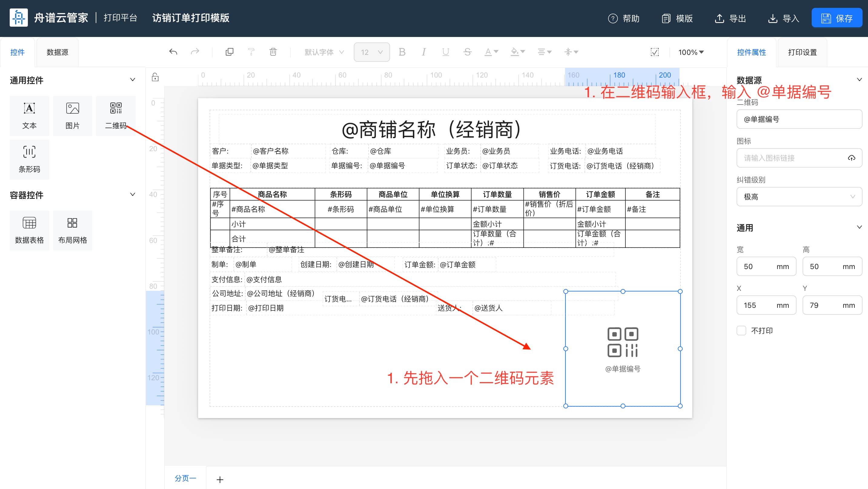Select the 二维码 QR code control
Viewport: 868px width, 489px height.
tap(116, 116)
